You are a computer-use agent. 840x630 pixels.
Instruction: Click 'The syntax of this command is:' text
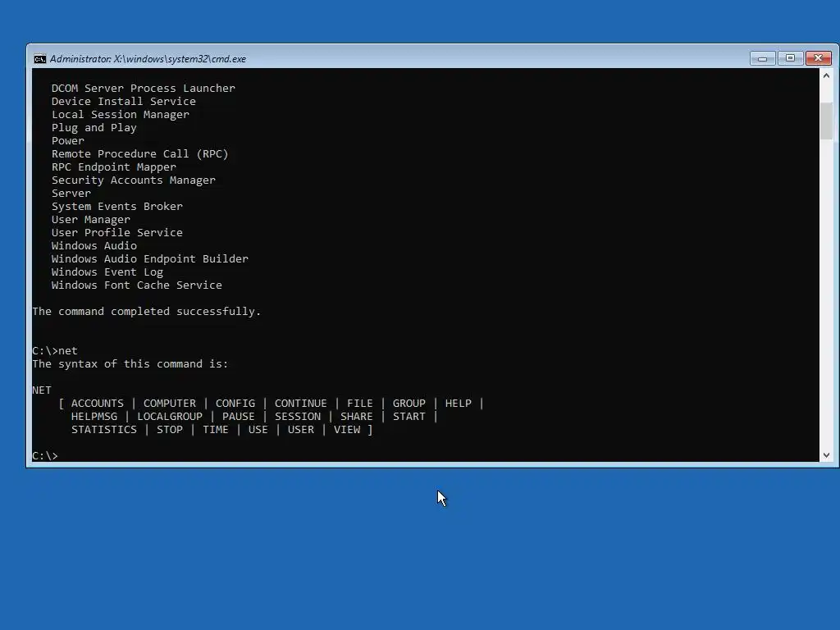[130, 363]
